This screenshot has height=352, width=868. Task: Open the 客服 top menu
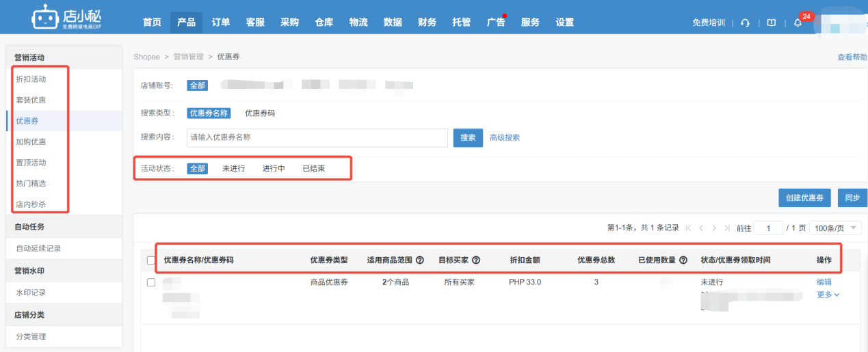(x=255, y=23)
